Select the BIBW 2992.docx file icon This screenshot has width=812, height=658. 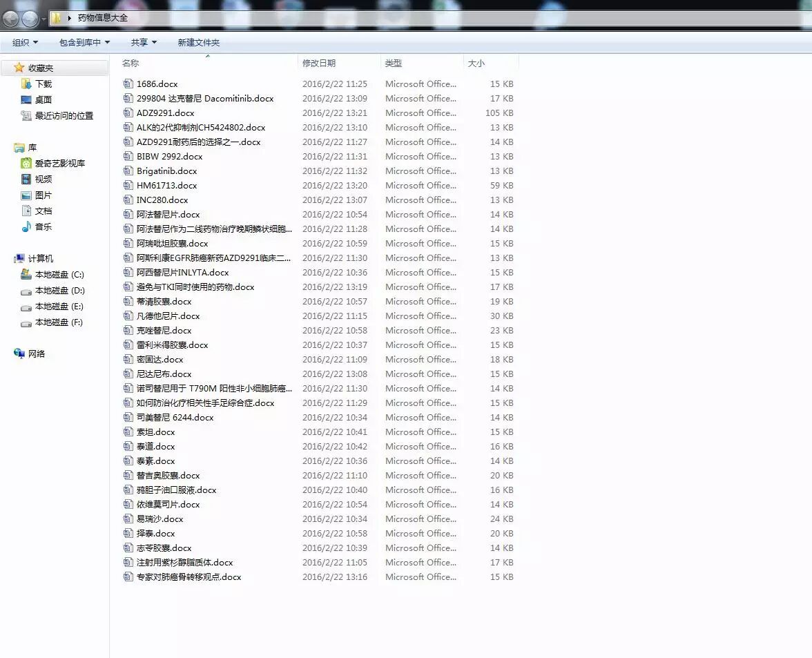[128, 156]
